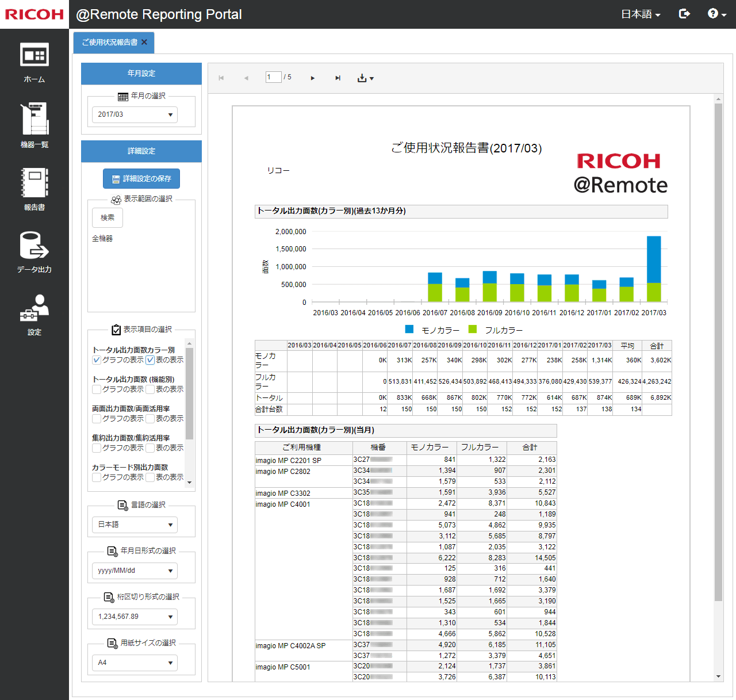This screenshot has height=700, width=736.
Task: Click the page number input field
Action: [273, 77]
